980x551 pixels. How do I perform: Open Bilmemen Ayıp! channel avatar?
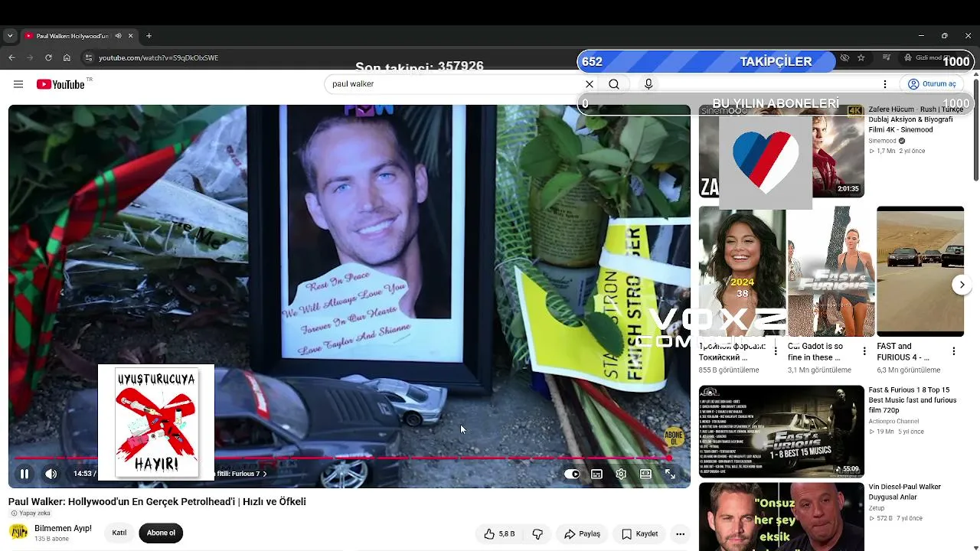click(18, 532)
